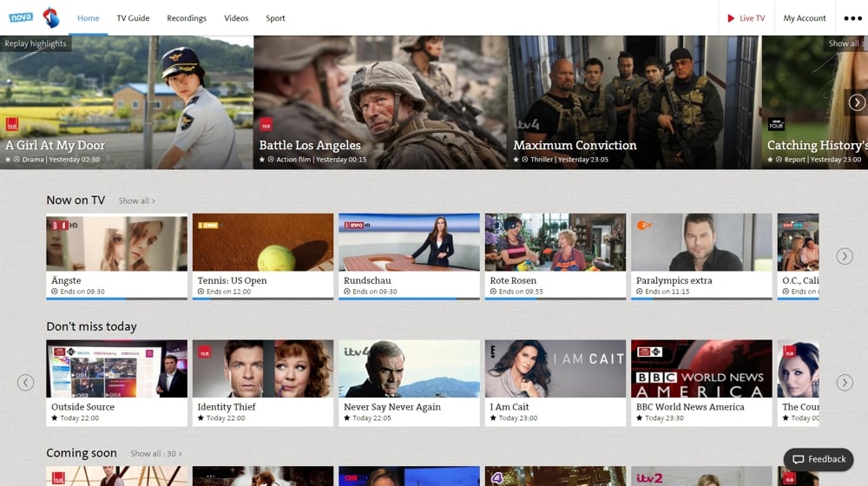Click ZDF logo on Paralympics extra
Image resolution: width=868 pixels, height=486 pixels.
coord(644,226)
